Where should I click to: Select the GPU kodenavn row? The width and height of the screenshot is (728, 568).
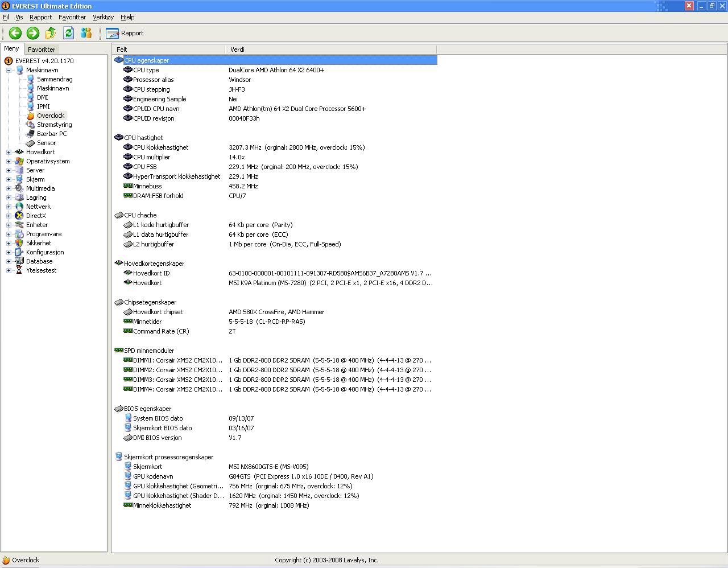(x=275, y=476)
